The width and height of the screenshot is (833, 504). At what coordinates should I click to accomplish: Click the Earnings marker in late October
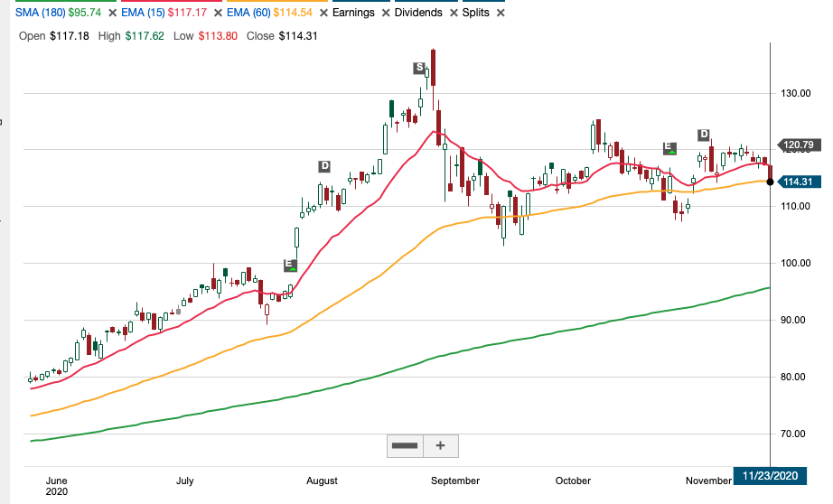(669, 148)
